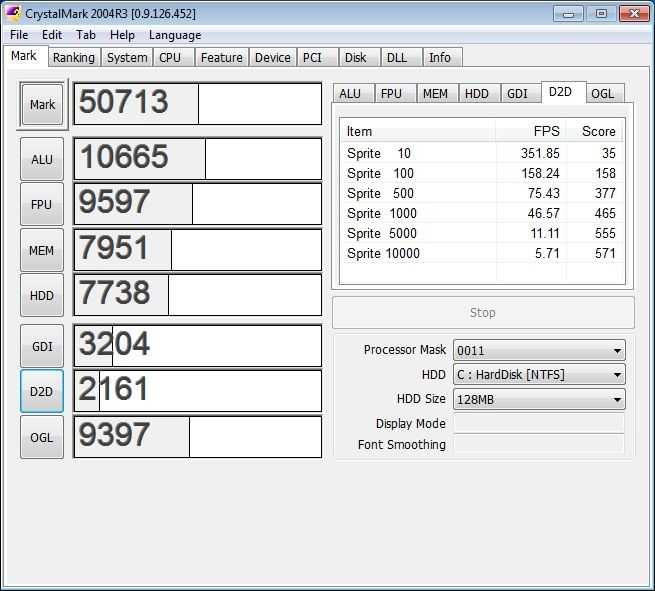Switch to the DLL tab

[x=401, y=58]
